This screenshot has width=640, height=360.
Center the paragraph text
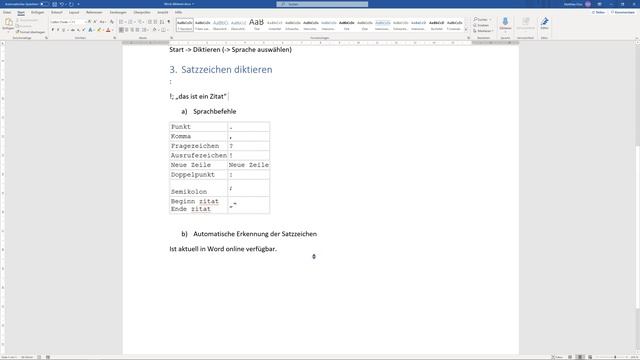[x=127, y=30]
